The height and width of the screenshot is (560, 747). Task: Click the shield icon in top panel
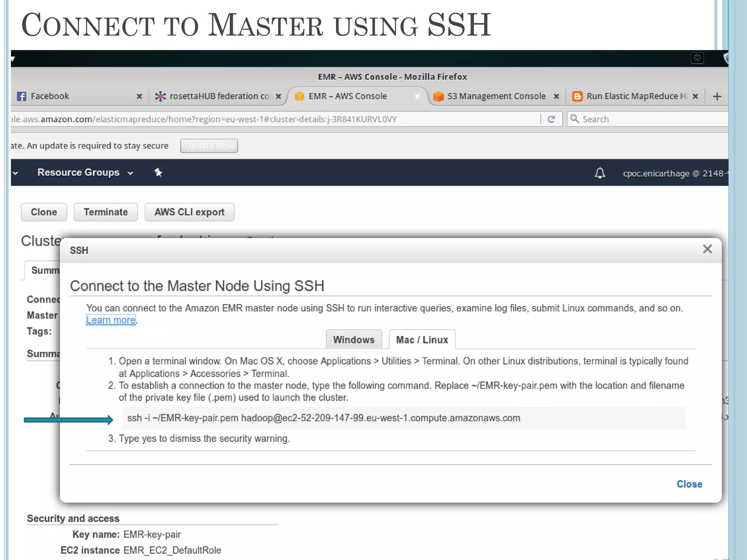pyautogui.click(x=725, y=58)
